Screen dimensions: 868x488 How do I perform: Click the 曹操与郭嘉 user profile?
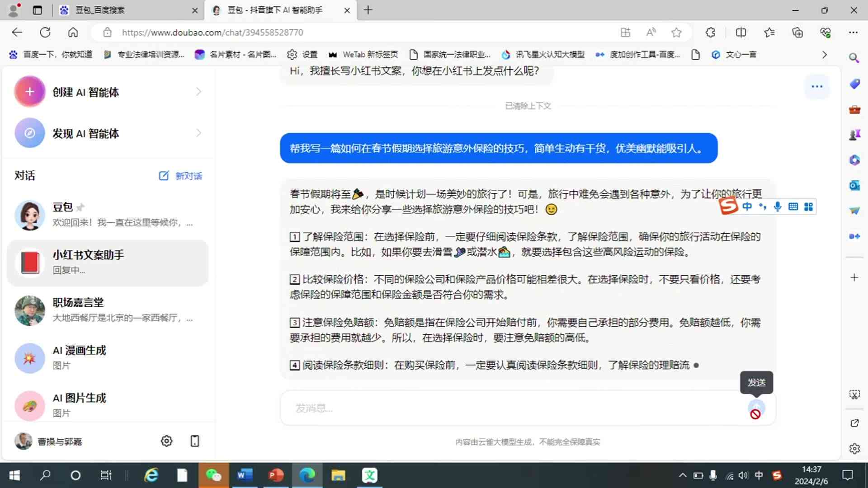[48, 441]
